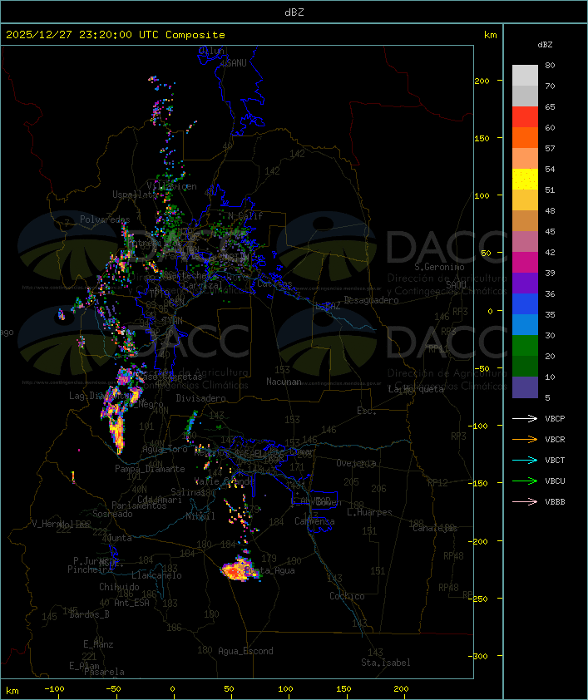This screenshot has height=700, width=588.
Task: Click the white VBCP arrow icon
Action: [x=525, y=418]
